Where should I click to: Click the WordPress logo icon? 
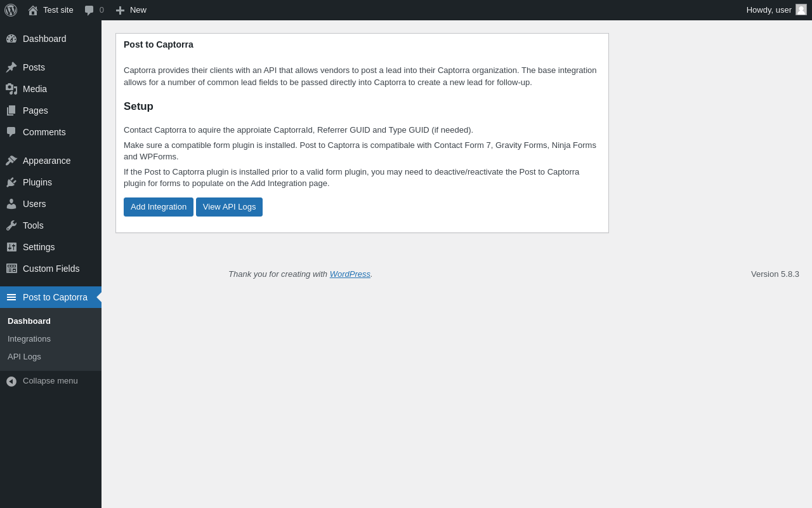(x=11, y=10)
